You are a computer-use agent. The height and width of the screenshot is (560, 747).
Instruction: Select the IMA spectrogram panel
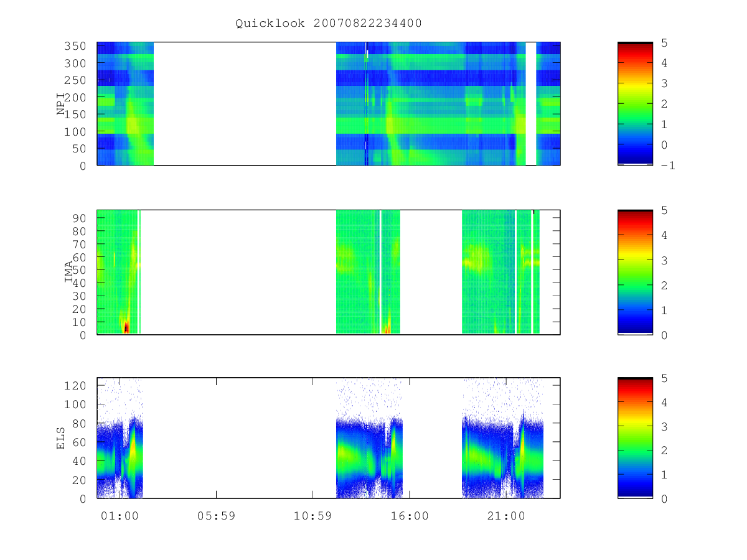tap(329, 273)
